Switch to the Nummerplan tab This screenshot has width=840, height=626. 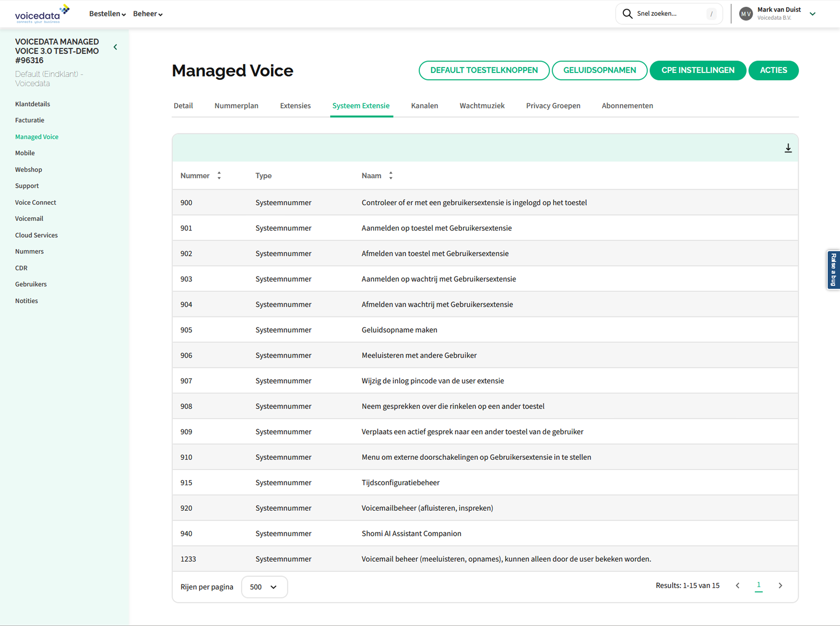[x=236, y=106]
